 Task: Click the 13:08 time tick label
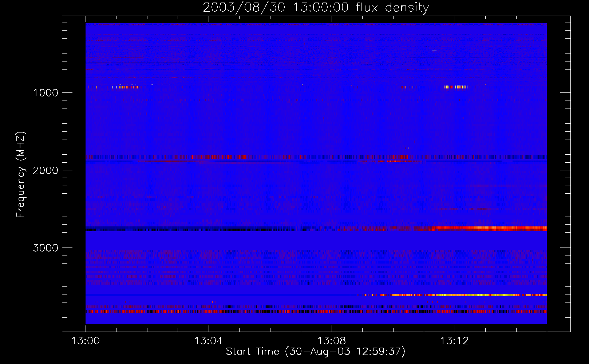tap(332, 341)
